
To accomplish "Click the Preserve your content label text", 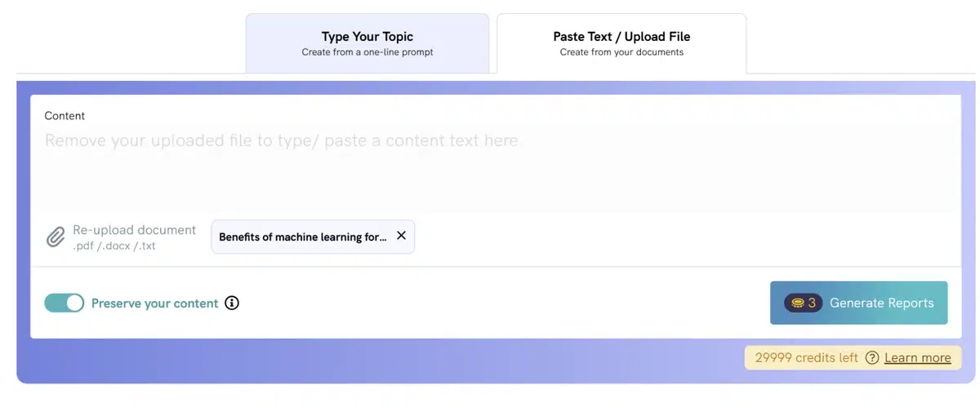I will click(x=154, y=303).
